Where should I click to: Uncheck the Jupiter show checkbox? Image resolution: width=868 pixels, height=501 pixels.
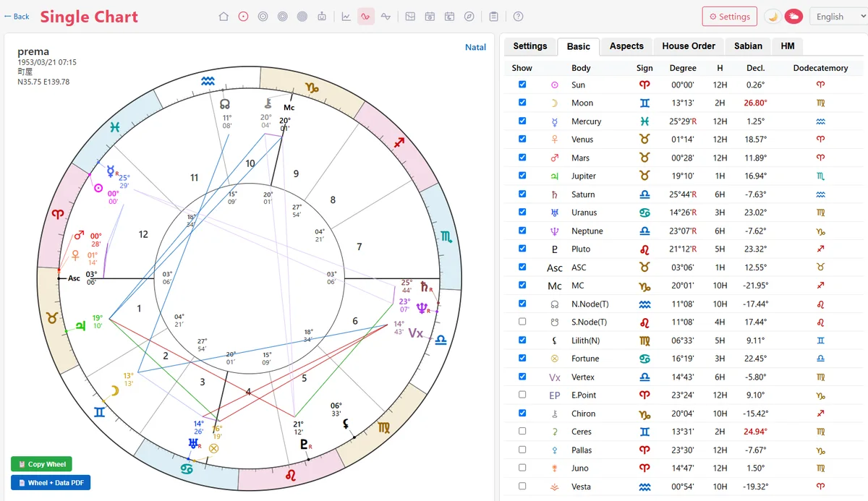[522, 176]
